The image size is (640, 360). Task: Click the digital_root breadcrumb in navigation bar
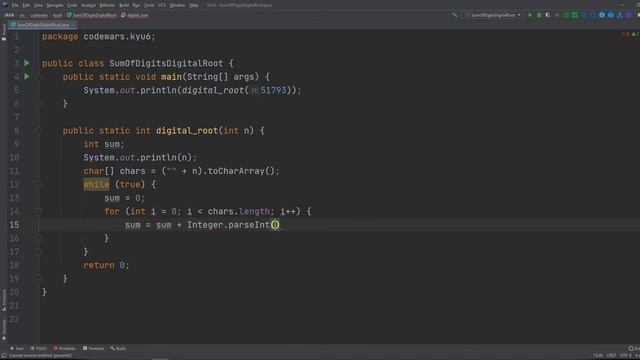pos(135,15)
